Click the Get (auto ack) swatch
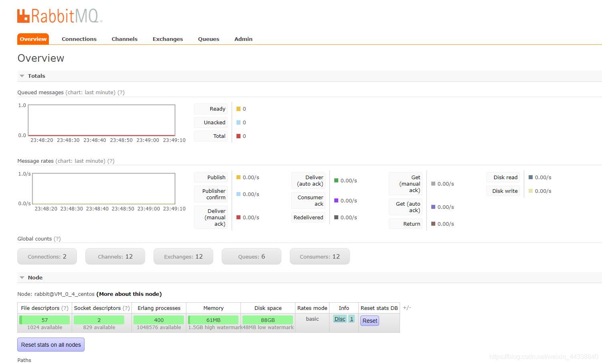The image size is (602, 364). [x=433, y=207]
